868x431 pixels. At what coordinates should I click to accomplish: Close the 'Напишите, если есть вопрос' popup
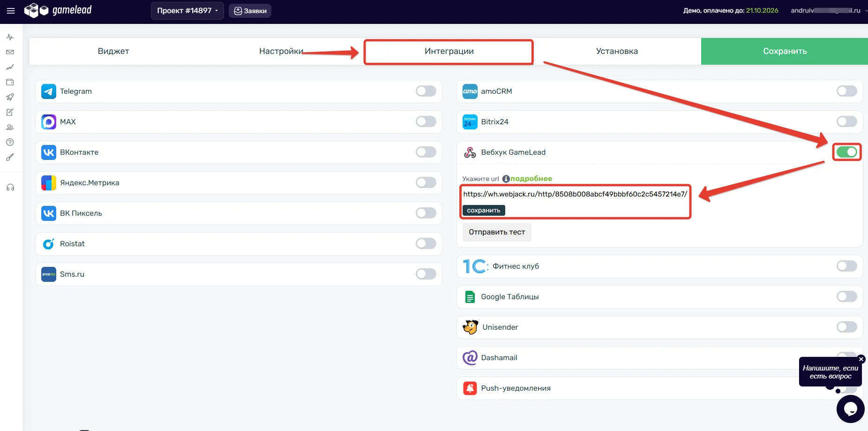[861, 359]
